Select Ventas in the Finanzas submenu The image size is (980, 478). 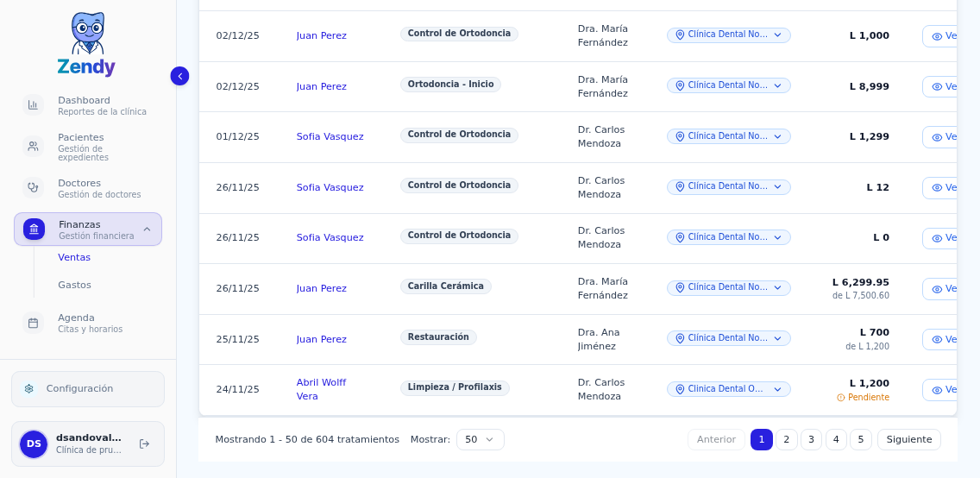tap(74, 257)
